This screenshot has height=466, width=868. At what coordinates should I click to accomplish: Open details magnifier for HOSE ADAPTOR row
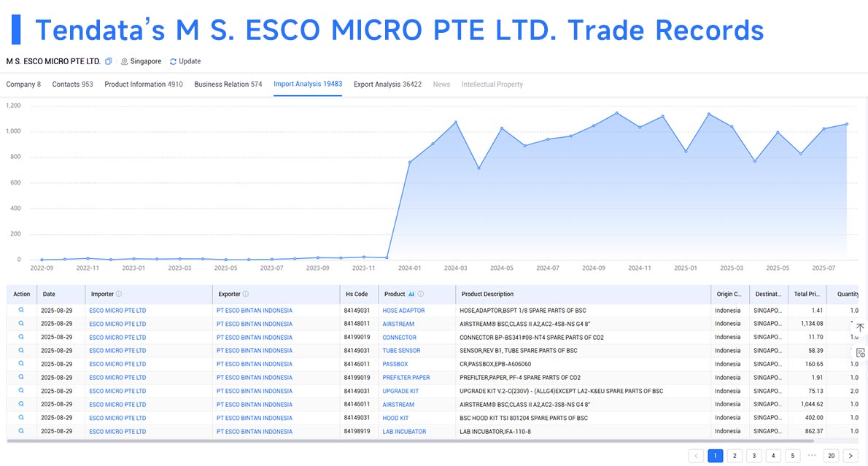tap(21, 310)
